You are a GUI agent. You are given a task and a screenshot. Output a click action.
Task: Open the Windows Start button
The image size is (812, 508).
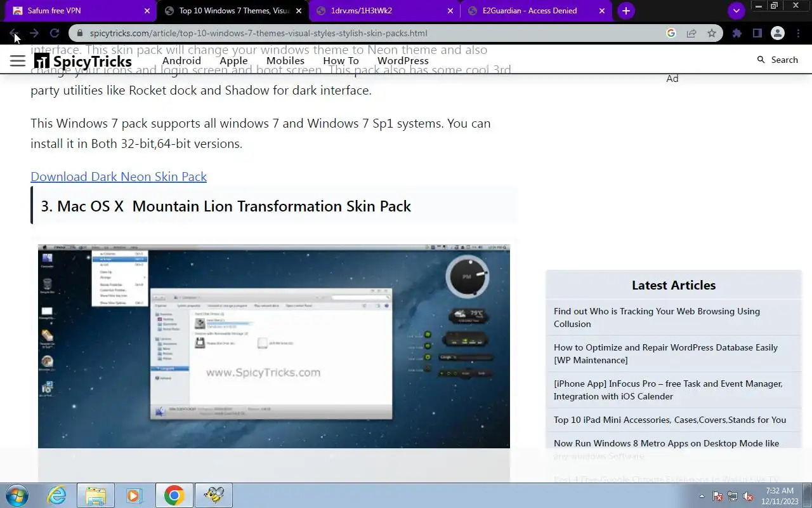17,495
